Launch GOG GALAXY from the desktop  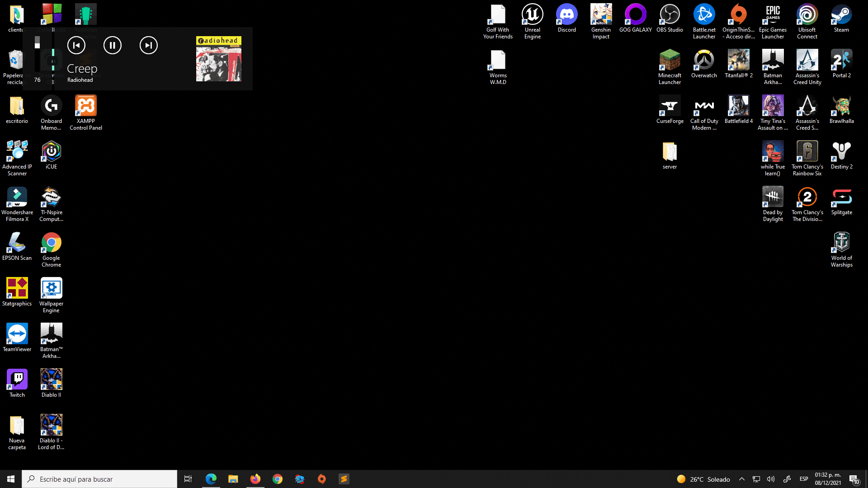(x=636, y=18)
